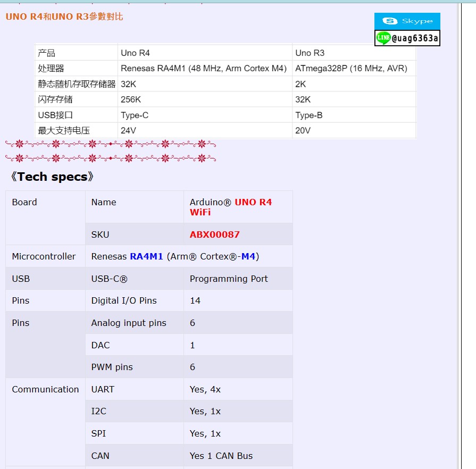Click the Communication row label
This screenshot has width=476, height=469.
coord(45,389)
